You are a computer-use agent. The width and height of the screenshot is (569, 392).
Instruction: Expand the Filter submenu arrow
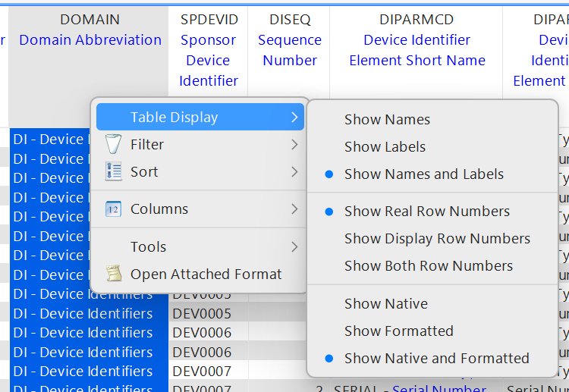(x=294, y=144)
